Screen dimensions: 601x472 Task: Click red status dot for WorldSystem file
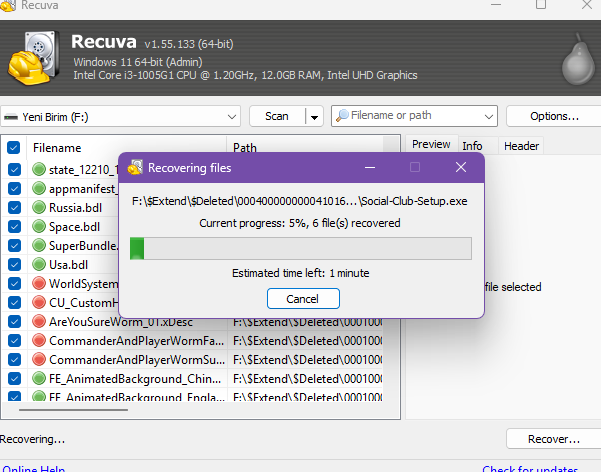point(39,283)
